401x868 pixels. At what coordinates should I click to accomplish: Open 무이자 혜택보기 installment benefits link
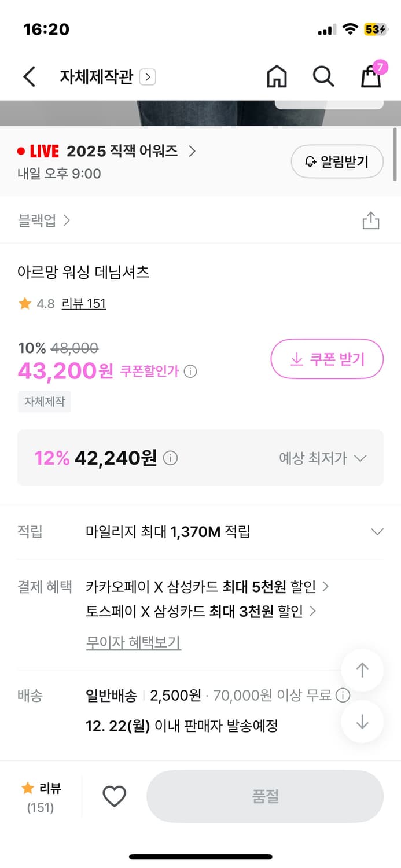(133, 643)
